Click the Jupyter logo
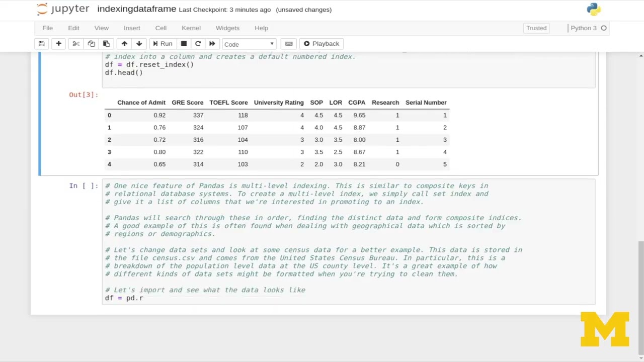 click(x=63, y=9)
